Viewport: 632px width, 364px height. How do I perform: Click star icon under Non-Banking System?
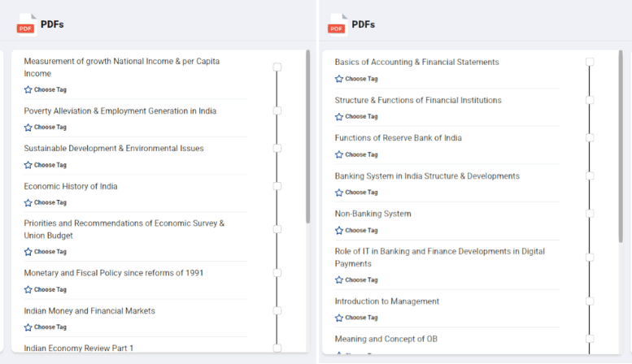tap(339, 231)
